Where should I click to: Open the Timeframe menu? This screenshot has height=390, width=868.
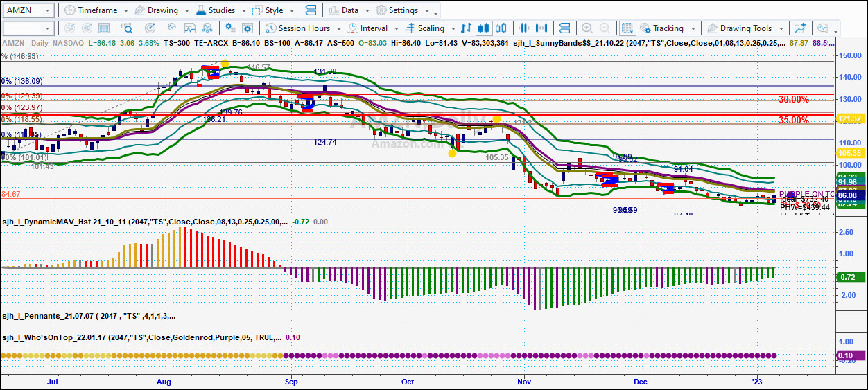[90, 10]
